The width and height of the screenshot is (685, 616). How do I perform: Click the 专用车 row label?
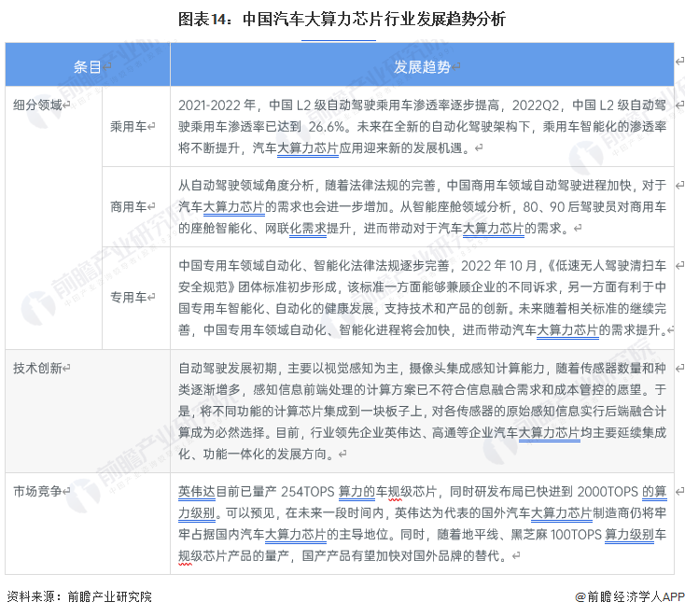click(x=130, y=297)
